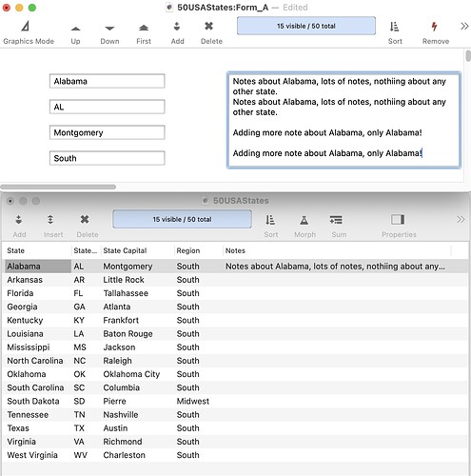
Task: Click data sheet 15 visible / 50 total indicator
Action: tap(182, 219)
